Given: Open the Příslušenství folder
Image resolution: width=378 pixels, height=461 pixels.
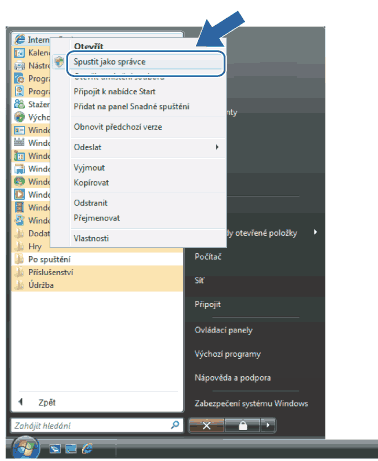Looking at the screenshot, I should (x=97, y=272).
